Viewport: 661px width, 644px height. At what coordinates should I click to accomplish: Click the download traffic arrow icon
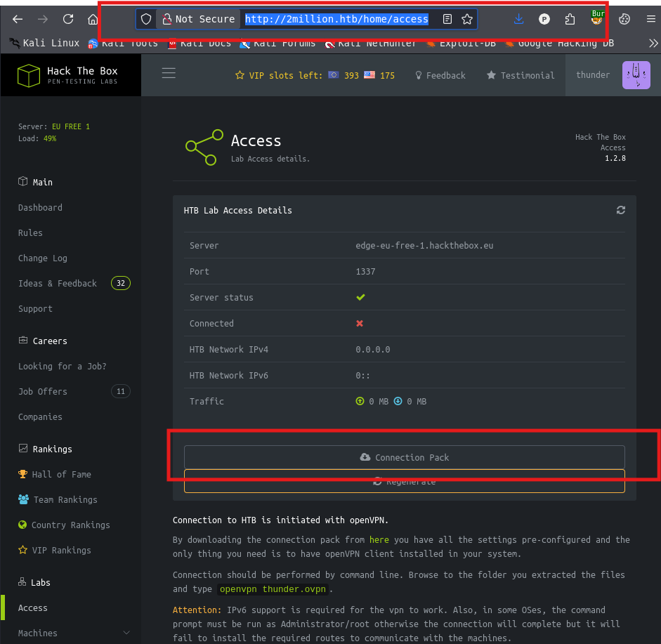pos(398,401)
